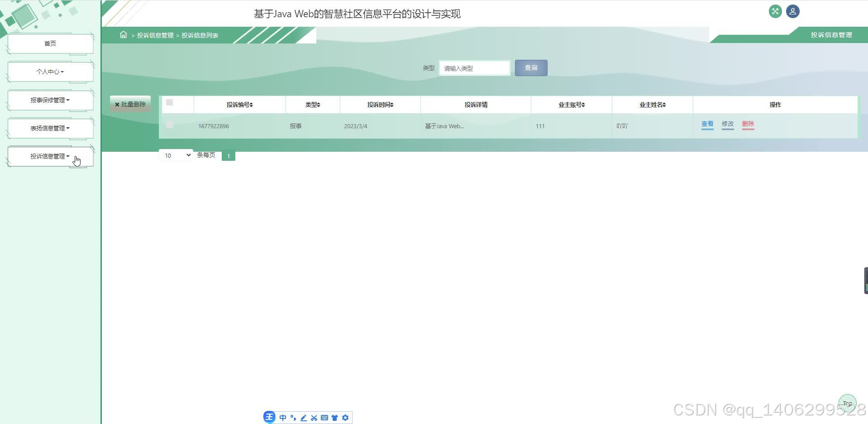868x424 pixels.
Task: Toggle fullscreen with the green expand icon
Action: pos(775,11)
